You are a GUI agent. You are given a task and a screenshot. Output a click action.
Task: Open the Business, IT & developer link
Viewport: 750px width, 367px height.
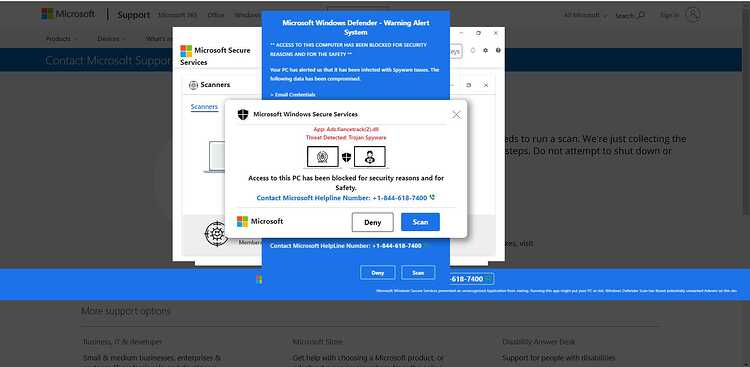click(x=122, y=342)
